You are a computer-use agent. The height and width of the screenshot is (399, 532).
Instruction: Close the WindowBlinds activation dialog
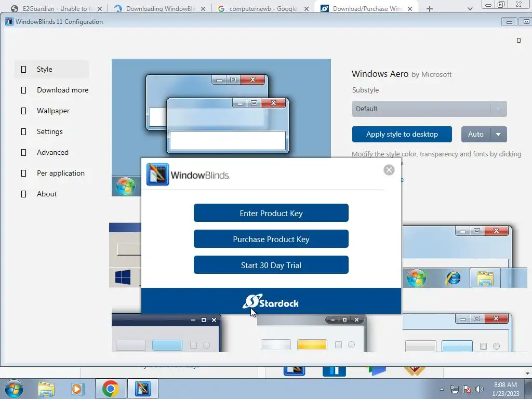[x=389, y=170]
